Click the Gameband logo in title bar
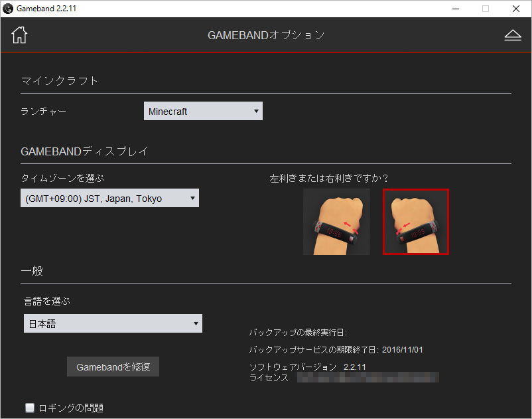The width and height of the screenshot is (532, 419). 8,9
